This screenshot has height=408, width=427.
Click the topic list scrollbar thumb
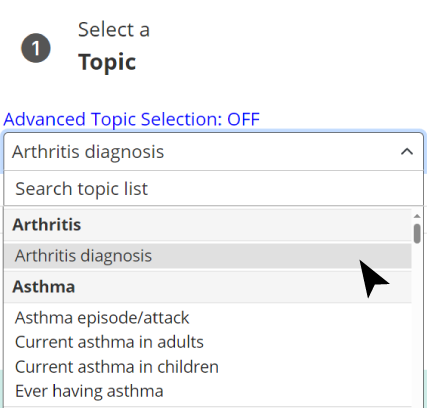(417, 234)
